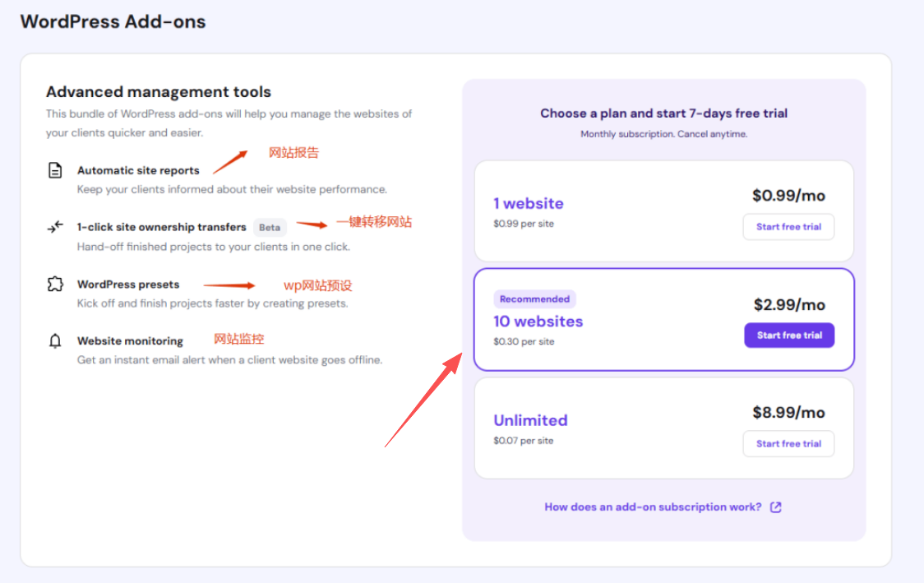Click the Recommended badge
The image size is (924, 583).
tap(534, 298)
